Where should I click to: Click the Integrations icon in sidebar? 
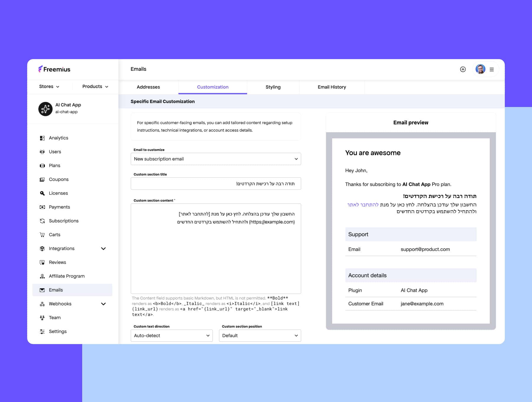pos(42,249)
